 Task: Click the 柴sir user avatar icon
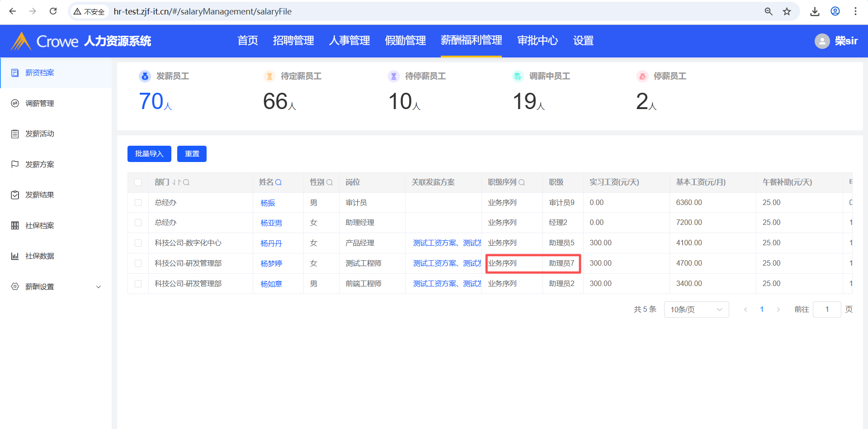click(x=822, y=41)
